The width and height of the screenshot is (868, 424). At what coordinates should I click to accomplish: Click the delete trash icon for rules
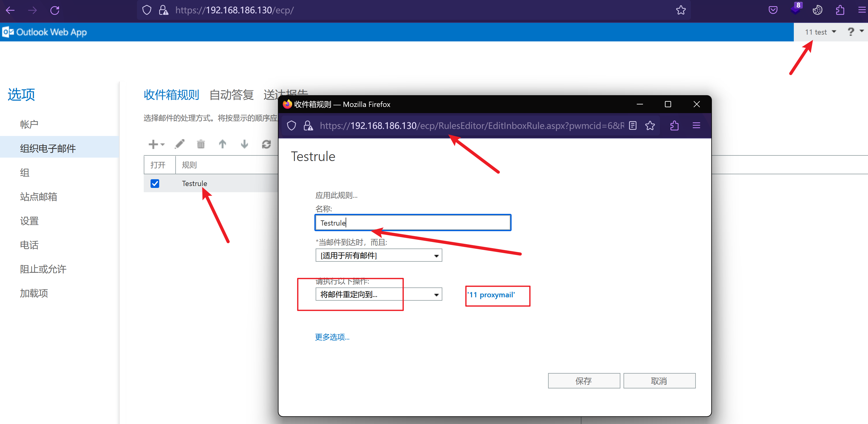click(x=201, y=144)
